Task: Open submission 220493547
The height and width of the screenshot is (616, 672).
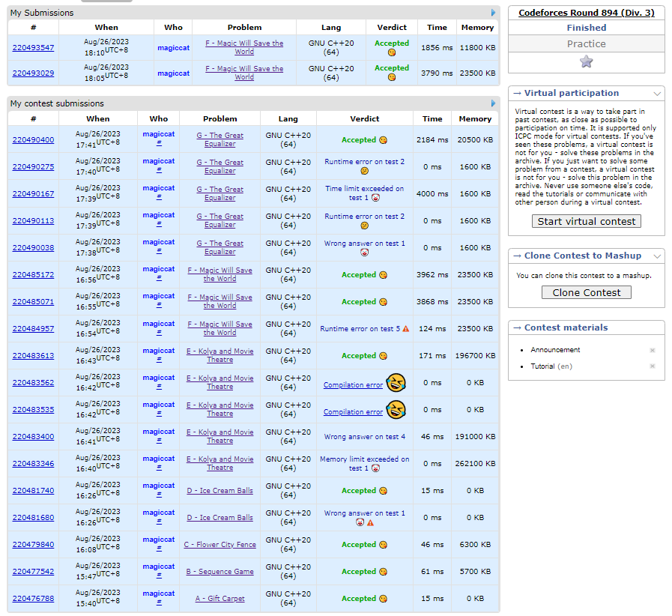Action: (x=33, y=47)
